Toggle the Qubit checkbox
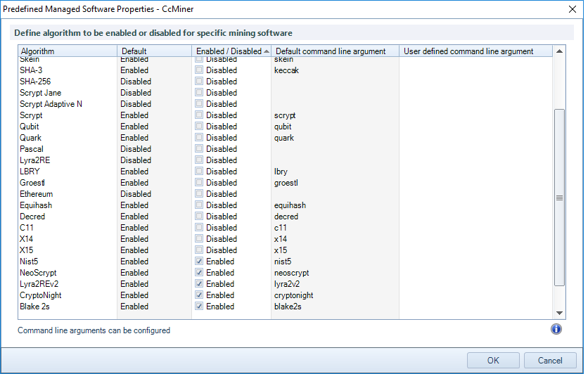The image size is (588, 374). pyautogui.click(x=199, y=126)
